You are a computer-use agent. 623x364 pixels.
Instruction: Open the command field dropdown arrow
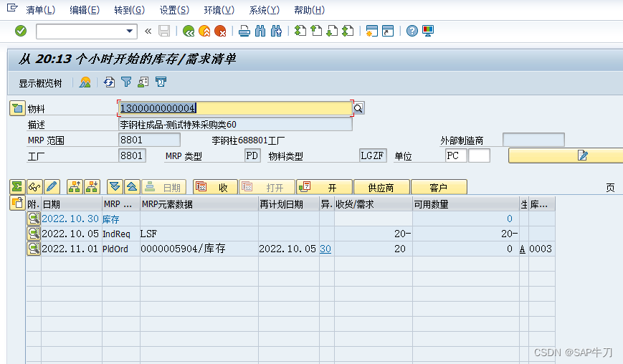(129, 31)
